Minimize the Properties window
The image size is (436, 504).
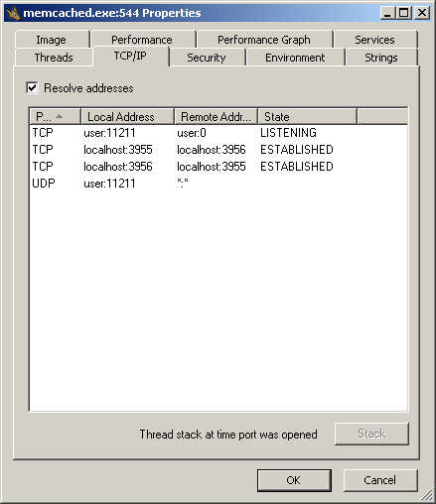pyautogui.click(x=387, y=13)
